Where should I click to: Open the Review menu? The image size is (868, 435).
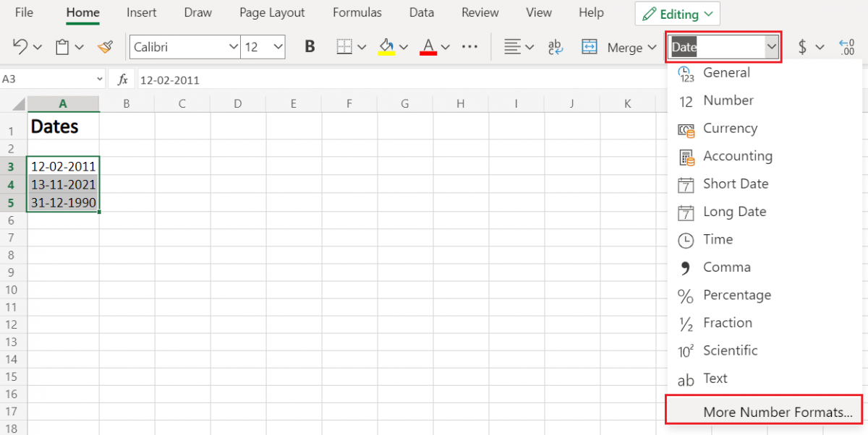click(480, 12)
